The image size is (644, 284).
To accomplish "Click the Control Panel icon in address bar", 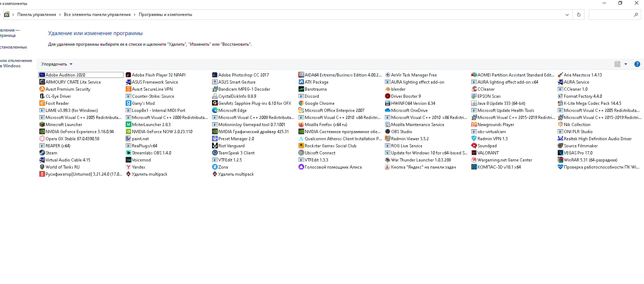I will 6,15.
